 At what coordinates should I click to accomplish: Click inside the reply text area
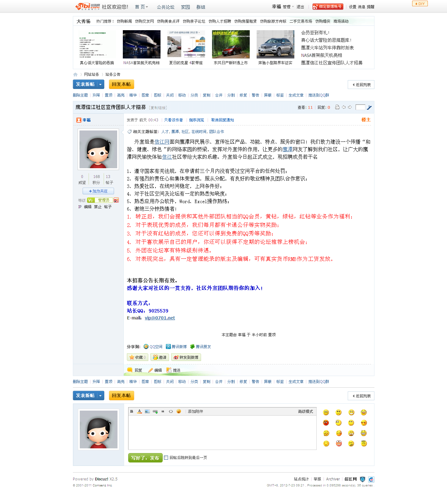click(222, 433)
